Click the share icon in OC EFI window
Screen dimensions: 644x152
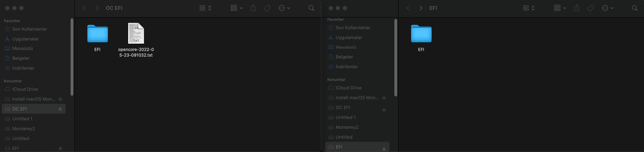pyautogui.click(x=253, y=8)
